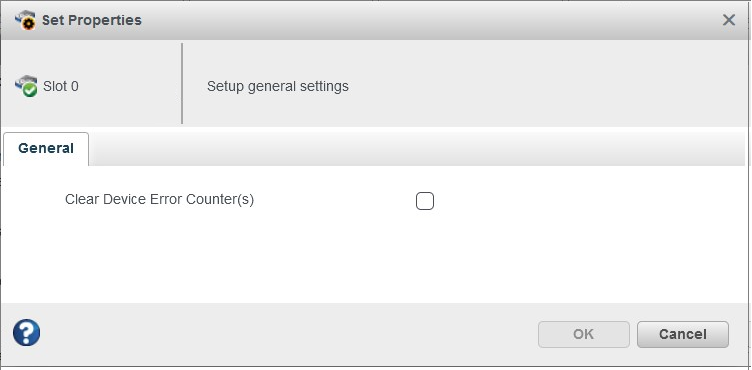Click the empty tab strip beside General
Viewport: 752px width, 370px height.
click(x=417, y=149)
